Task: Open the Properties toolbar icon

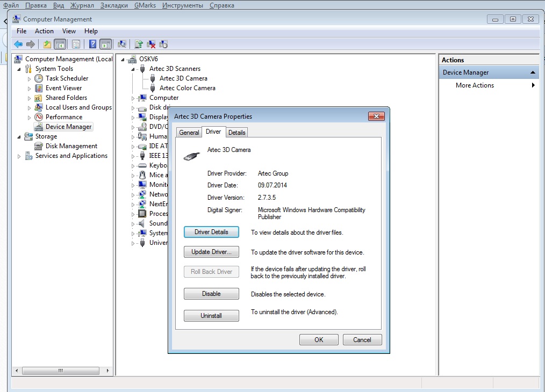Action: [x=76, y=44]
